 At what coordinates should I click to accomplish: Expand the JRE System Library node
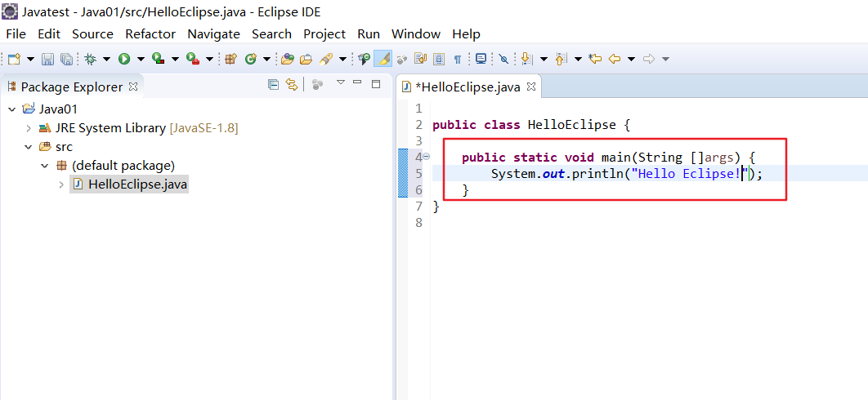pyautogui.click(x=29, y=128)
